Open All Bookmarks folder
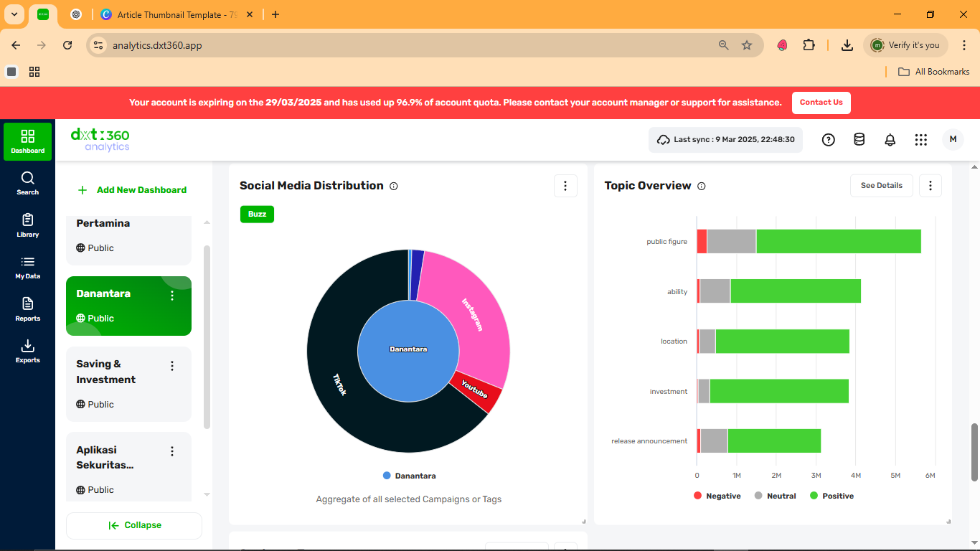Viewport: 980px width, 551px height. pyautogui.click(x=934, y=72)
